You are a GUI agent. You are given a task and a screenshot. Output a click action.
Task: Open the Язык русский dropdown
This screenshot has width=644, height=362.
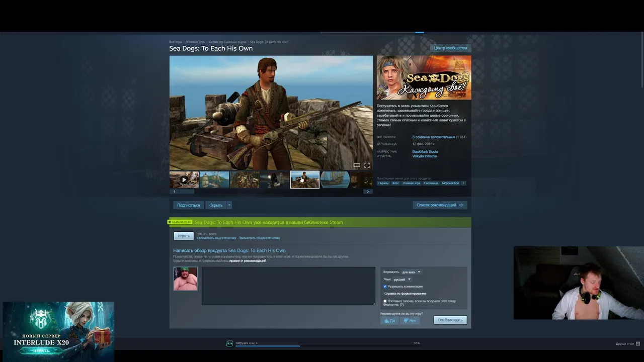403,279
